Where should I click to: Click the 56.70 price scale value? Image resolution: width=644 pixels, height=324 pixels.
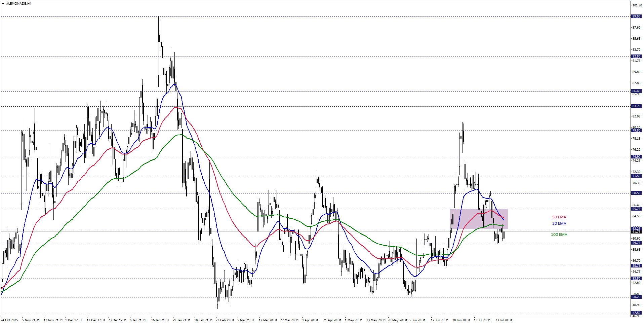636,261
